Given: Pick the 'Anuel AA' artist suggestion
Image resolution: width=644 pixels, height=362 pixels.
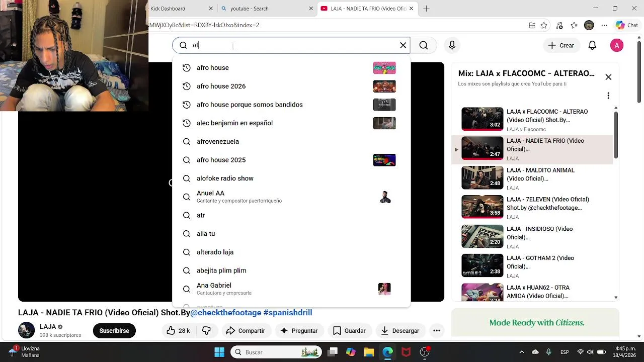Looking at the screenshot, I should [x=291, y=197].
